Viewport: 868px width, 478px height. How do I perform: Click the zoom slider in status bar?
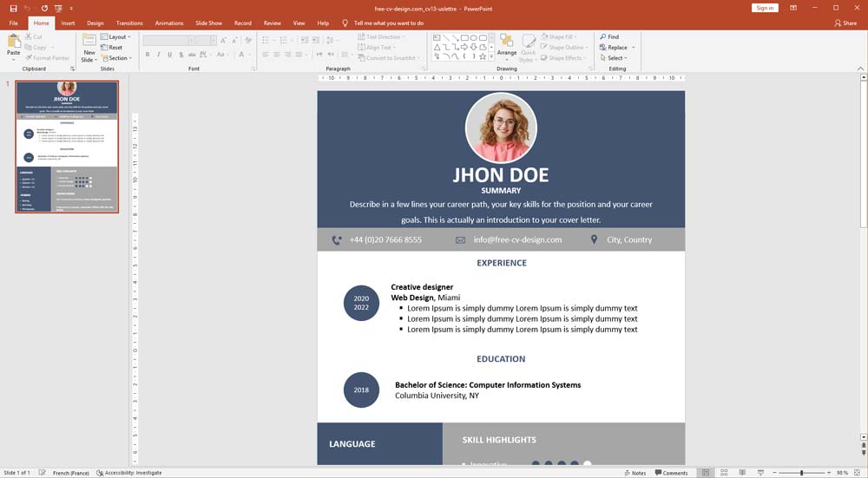click(x=801, y=473)
